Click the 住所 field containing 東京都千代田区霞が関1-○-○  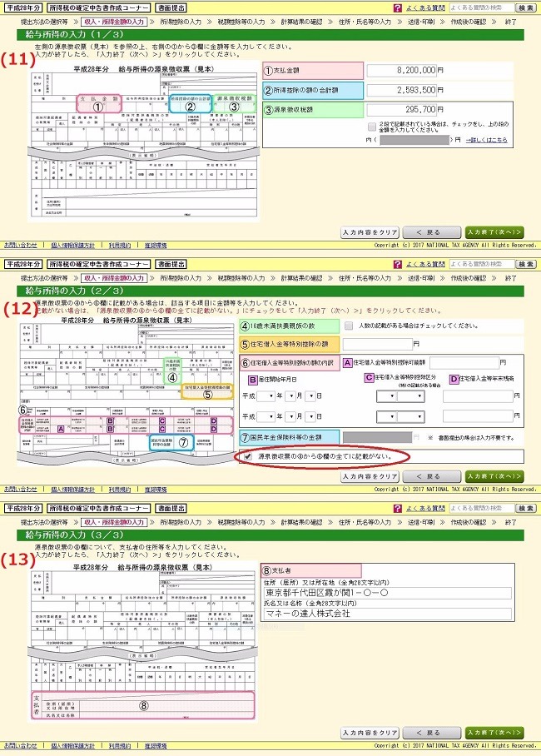coord(387,594)
